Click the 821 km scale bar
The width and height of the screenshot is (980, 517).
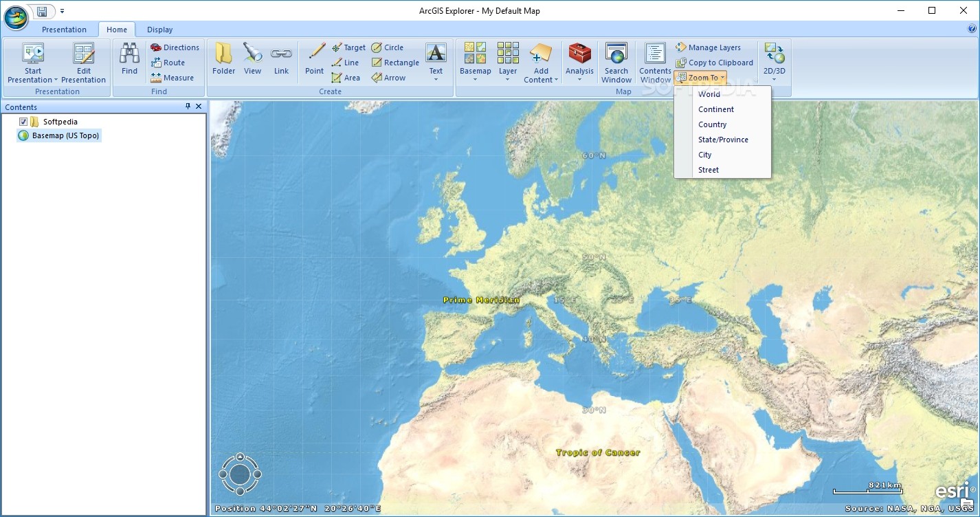click(867, 488)
